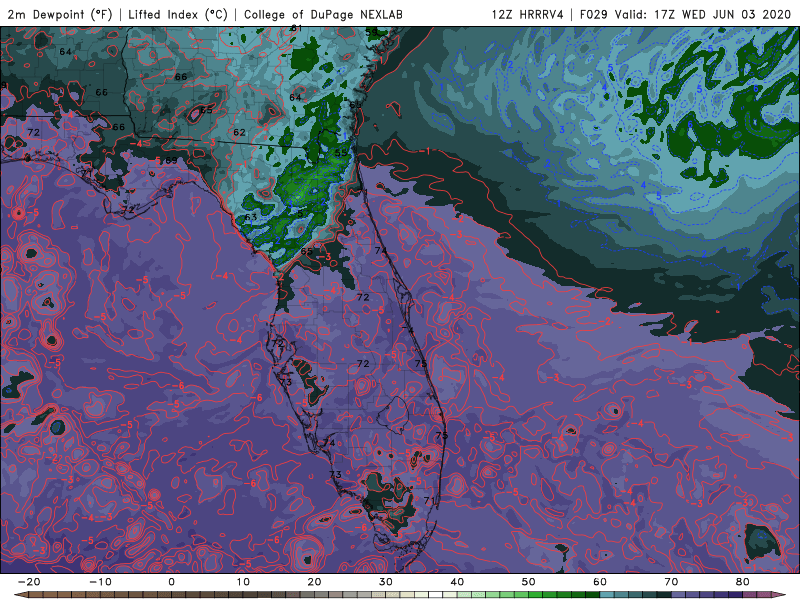Click the 40 label on color scale
Viewport: 800px width, 600px height.
click(457, 582)
